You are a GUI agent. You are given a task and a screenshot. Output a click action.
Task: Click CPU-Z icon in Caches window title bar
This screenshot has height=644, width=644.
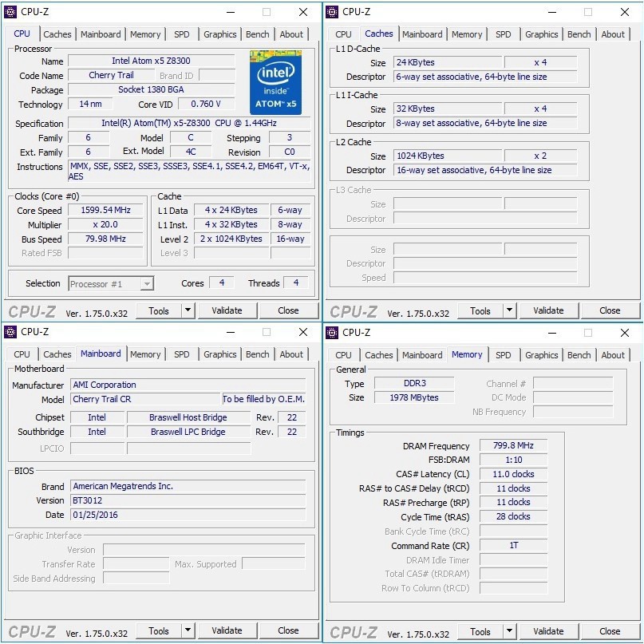(331, 12)
